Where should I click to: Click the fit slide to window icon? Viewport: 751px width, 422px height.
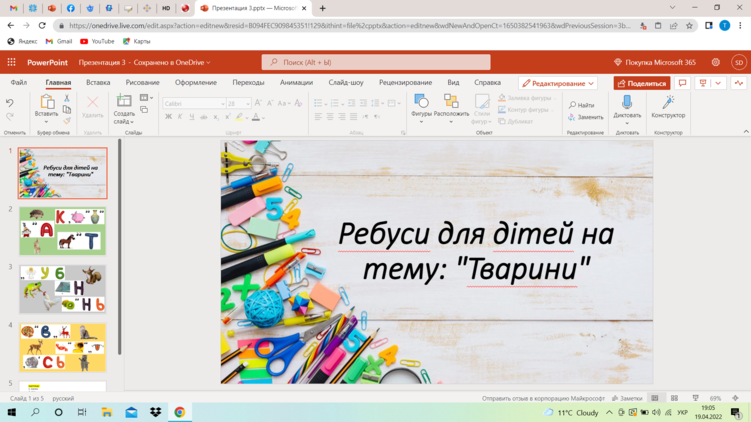(735, 399)
